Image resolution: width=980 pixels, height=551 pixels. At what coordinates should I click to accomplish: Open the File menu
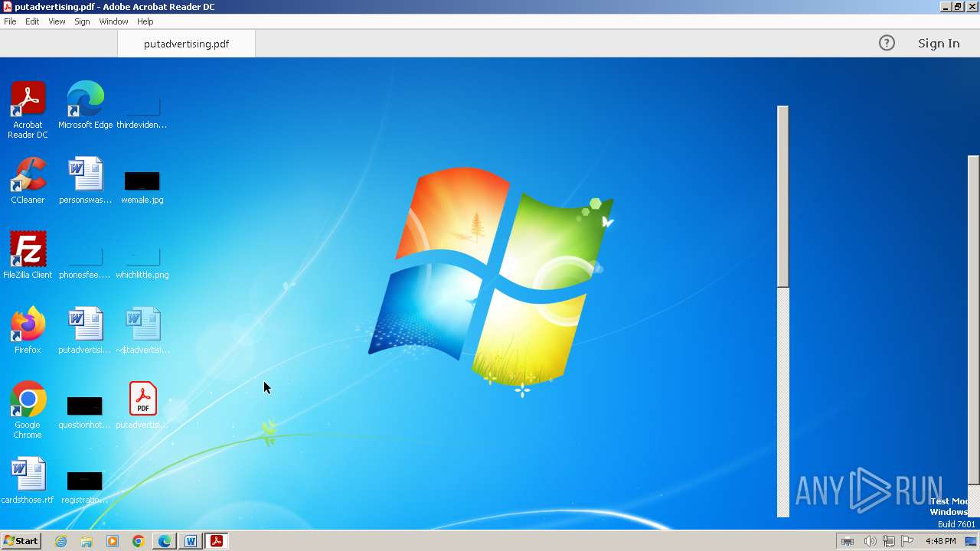tap(10, 21)
